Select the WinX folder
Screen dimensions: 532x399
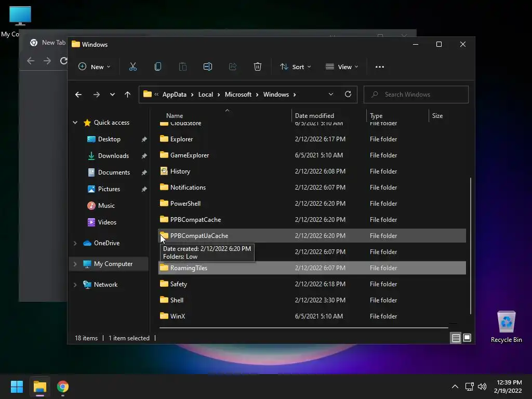(312, 316)
